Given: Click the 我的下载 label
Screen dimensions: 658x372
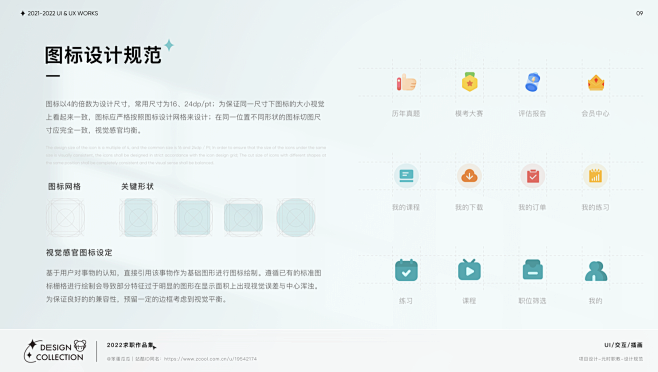Looking at the screenshot, I should pyautogui.click(x=469, y=207).
